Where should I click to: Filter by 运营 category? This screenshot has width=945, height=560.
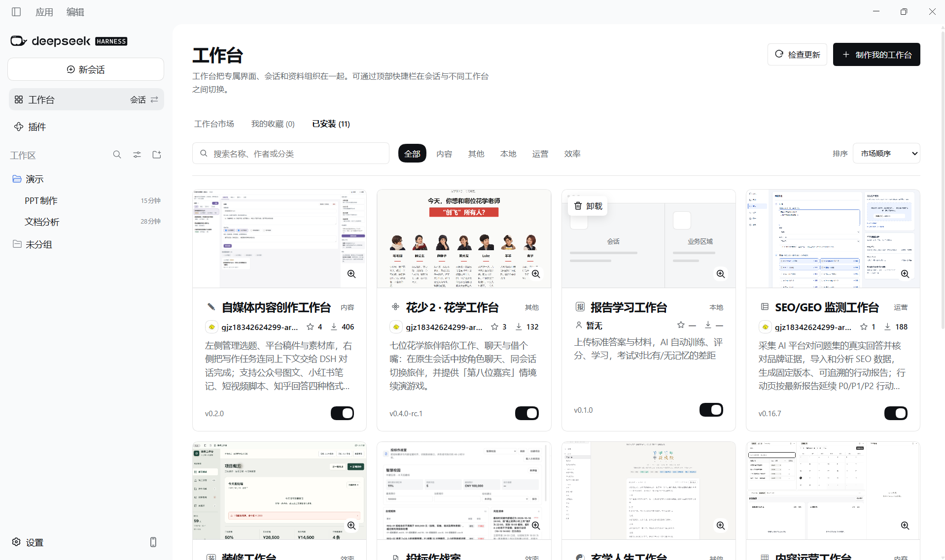click(540, 154)
